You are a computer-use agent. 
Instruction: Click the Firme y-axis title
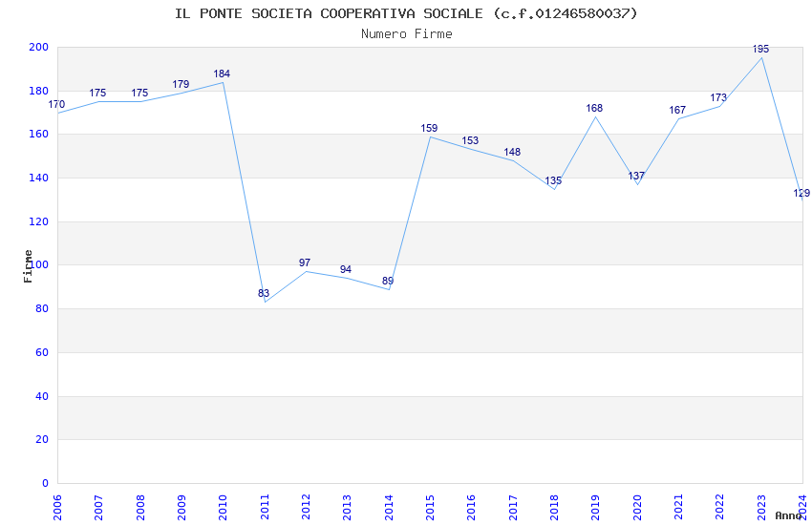(x=28, y=266)
